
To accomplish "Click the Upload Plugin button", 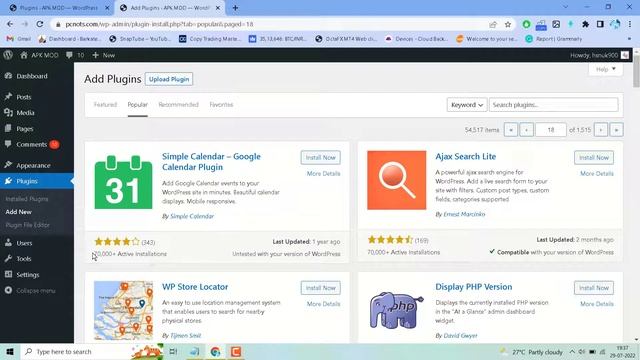I will (169, 79).
